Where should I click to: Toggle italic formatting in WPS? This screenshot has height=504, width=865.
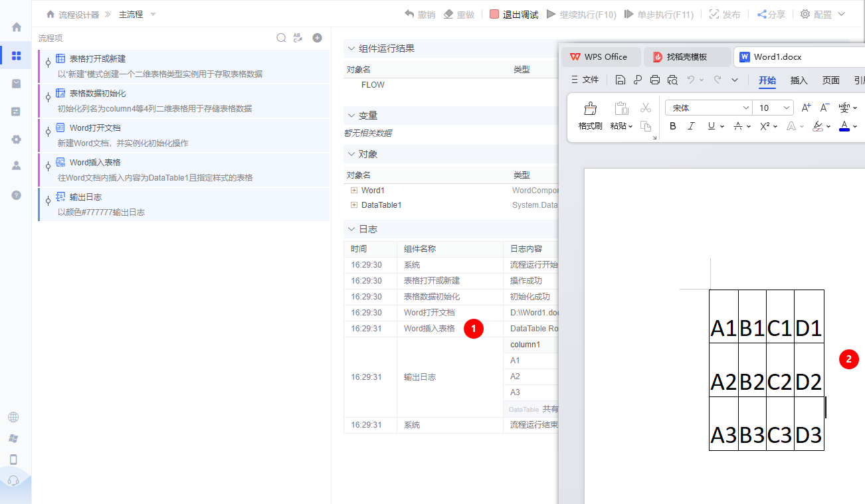[x=690, y=126]
